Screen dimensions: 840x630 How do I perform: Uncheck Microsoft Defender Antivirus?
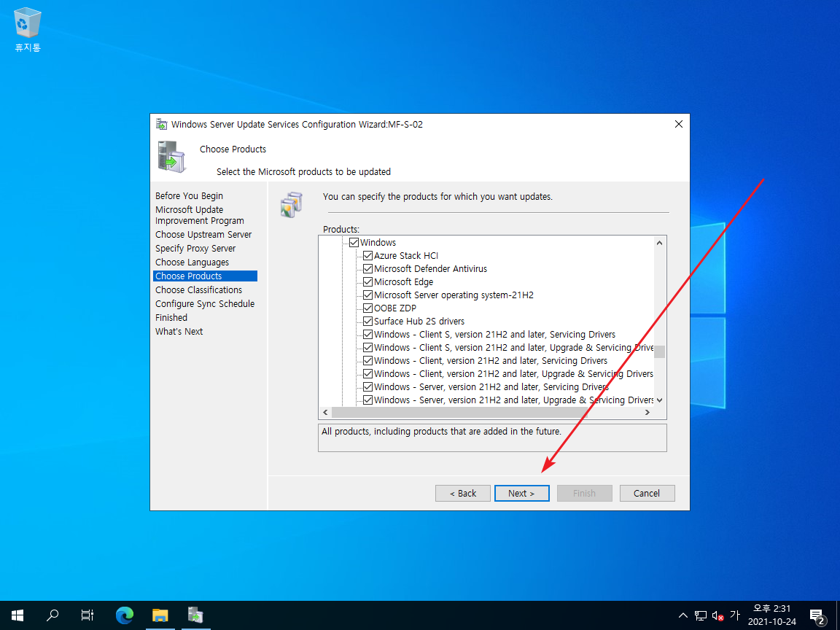pos(367,269)
